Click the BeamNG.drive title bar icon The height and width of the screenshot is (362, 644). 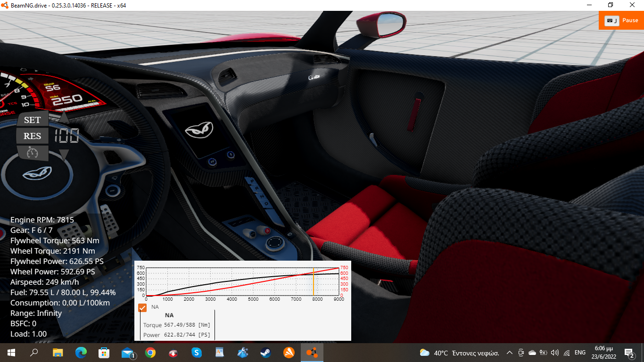pyautogui.click(x=5, y=5)
